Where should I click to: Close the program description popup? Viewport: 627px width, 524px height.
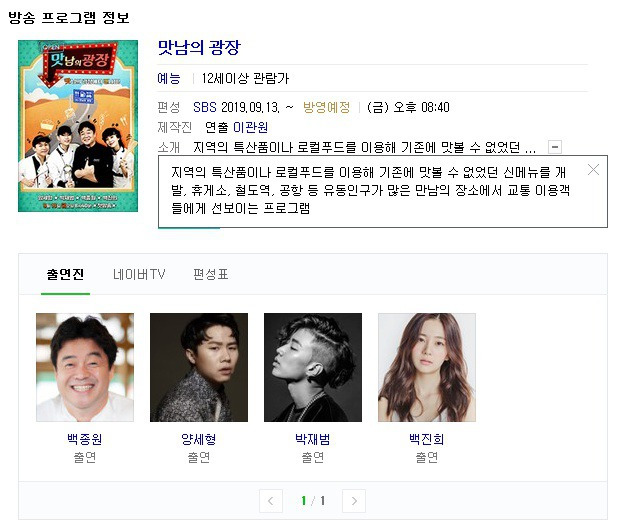593,170
